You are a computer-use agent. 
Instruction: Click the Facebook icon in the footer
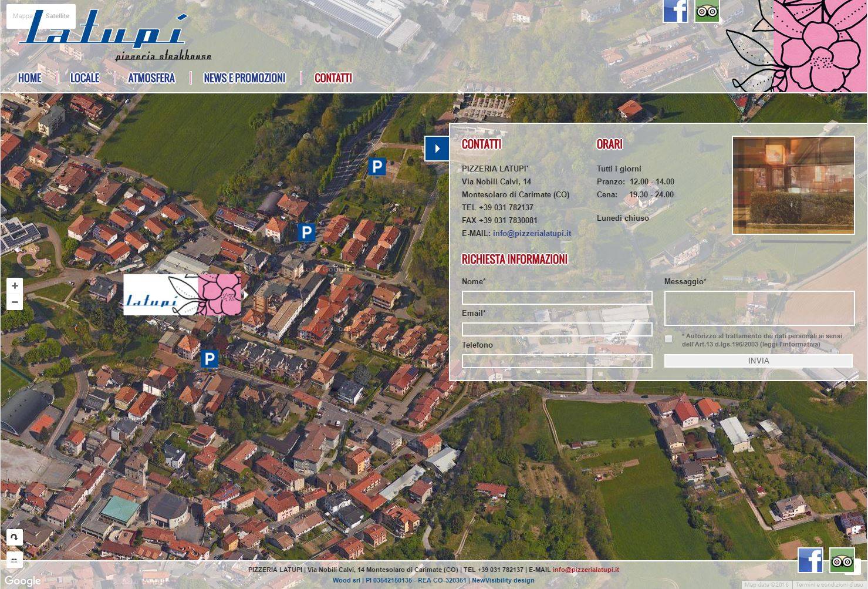(810, 560)
